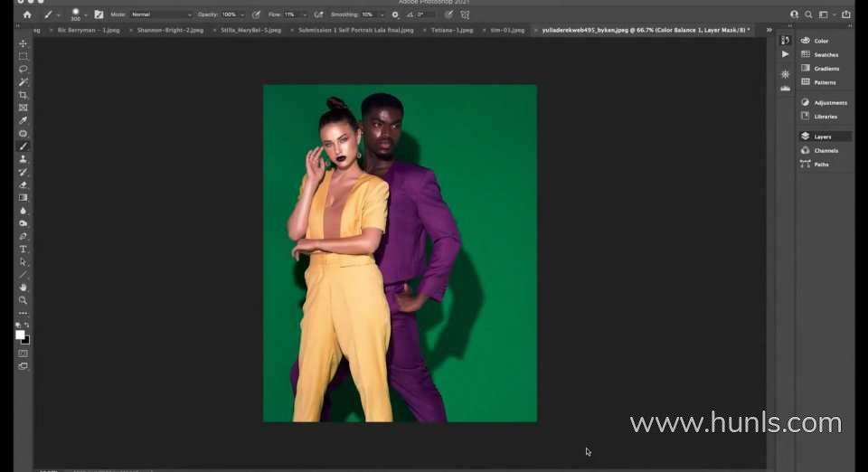Enable airbrush-style build-up

point(318,14)
